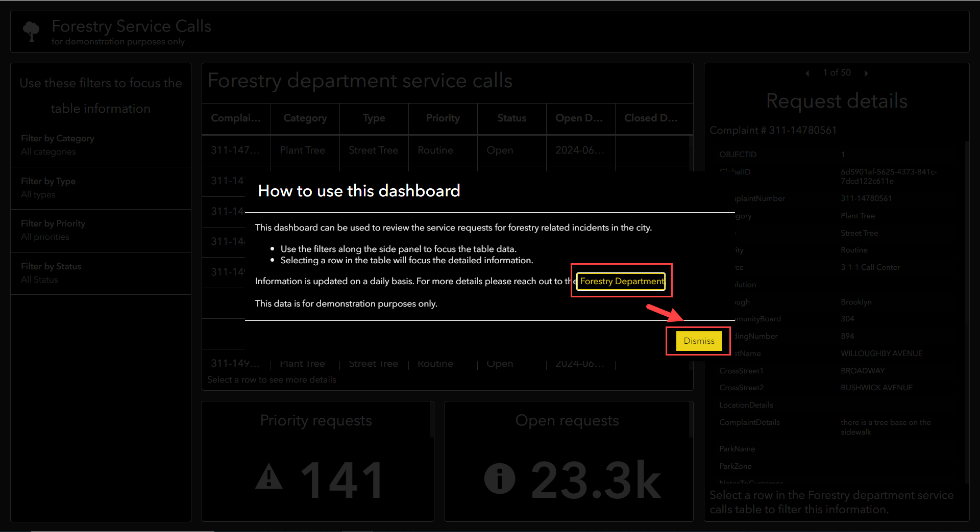Click the ParkName field label

pyautogui.click(x=737, y=449)
